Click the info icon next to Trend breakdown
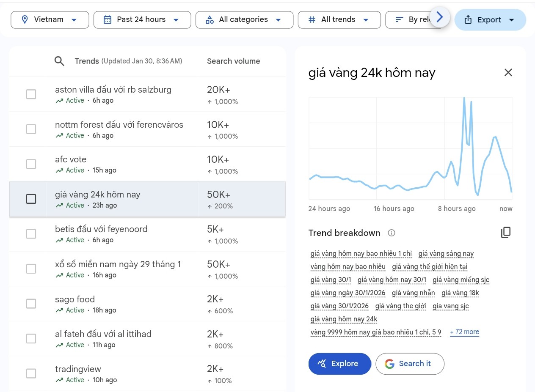Viewport: 535px width, 392px height. click(392, 233)
